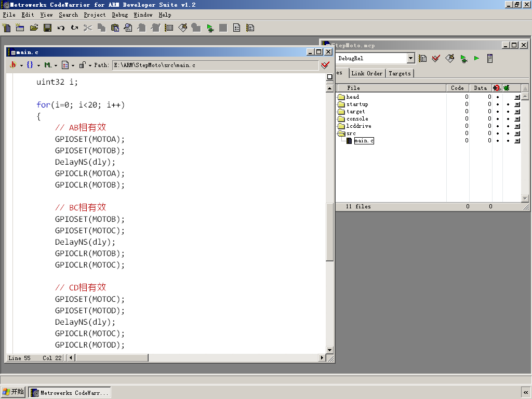Toggle the debug dot for main.c
Screen dimensions: 532x399
click(x=508, y=141)
